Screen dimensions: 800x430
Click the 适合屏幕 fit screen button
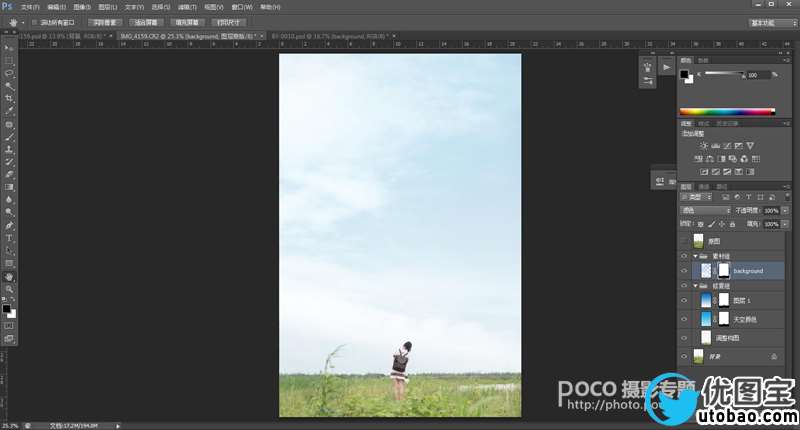(x=146, y=22)
